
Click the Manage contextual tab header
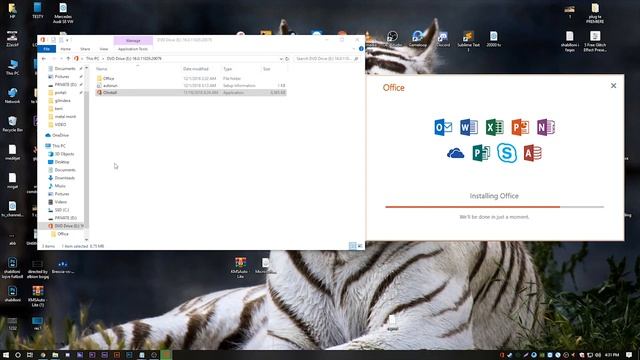(133, 40)
